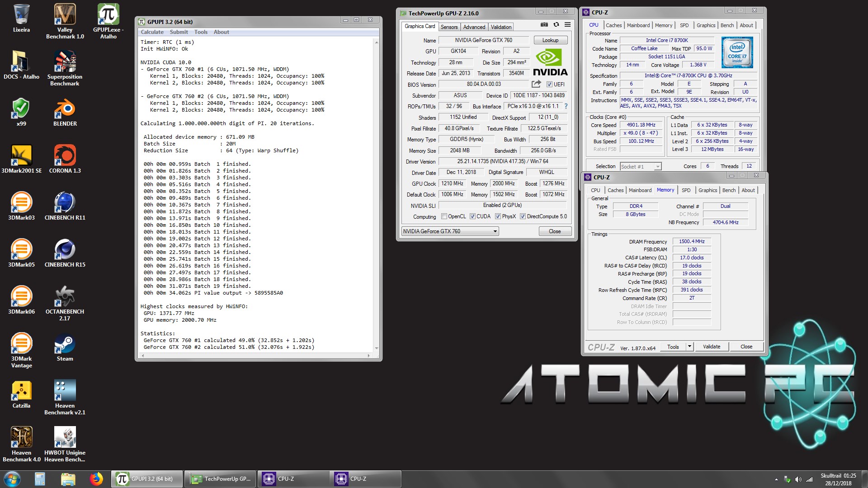The image size is (868, 488).
Task: Open 3DMark05 desktop icon
Action: (21, 253)
